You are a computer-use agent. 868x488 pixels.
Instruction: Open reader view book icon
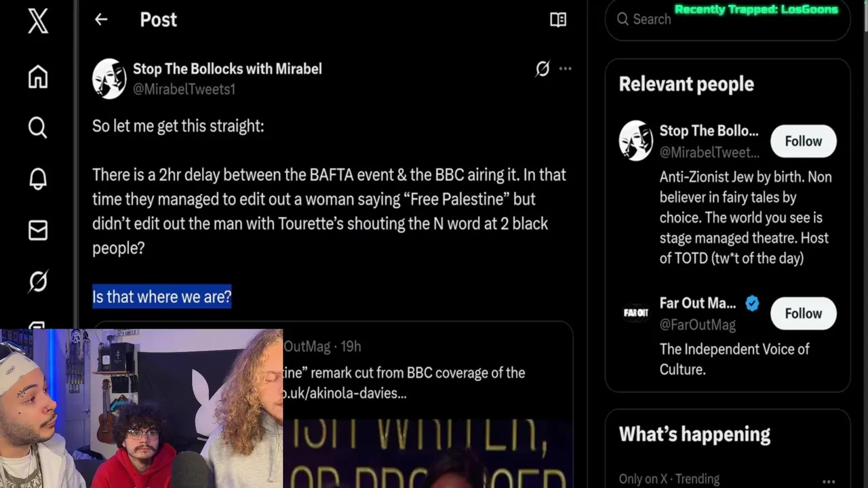[558, 20]
